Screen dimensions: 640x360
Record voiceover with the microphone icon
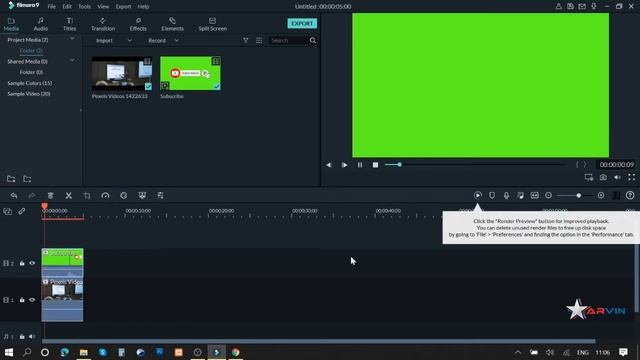pyautogui.click(x=506, y=196)
